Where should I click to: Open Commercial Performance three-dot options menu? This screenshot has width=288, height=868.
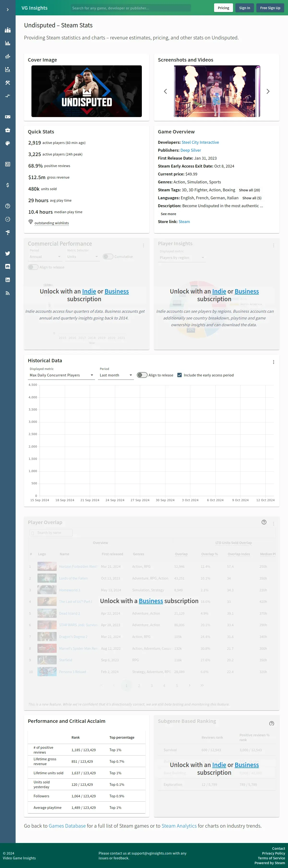click(143, 245)
